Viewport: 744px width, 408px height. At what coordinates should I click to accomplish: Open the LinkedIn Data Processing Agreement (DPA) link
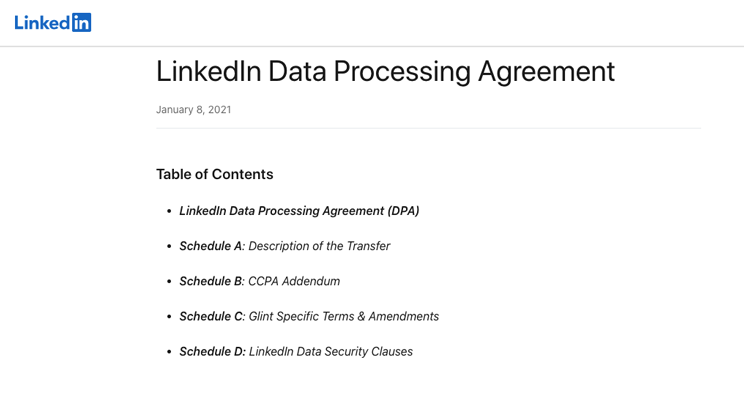[299, 211]
